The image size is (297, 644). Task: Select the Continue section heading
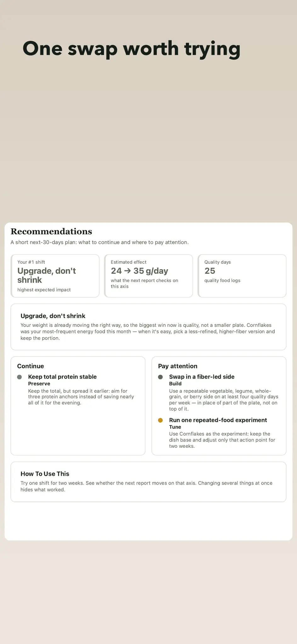click(31, 366)
